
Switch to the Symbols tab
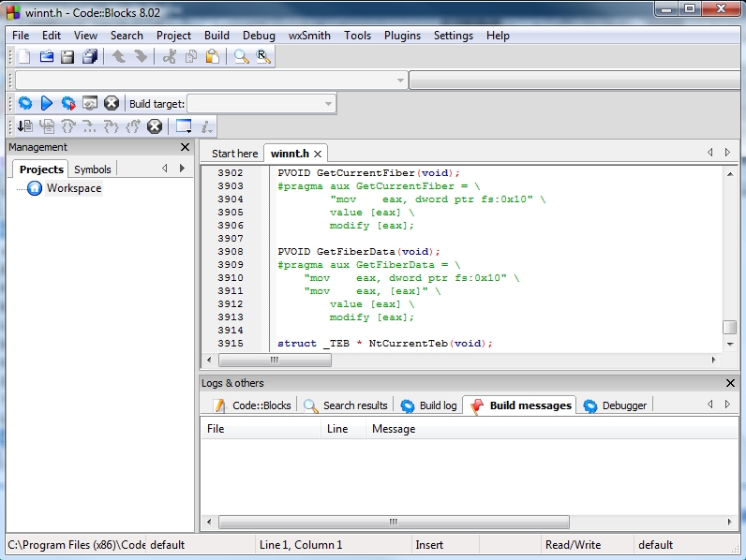tap(93, 169)
